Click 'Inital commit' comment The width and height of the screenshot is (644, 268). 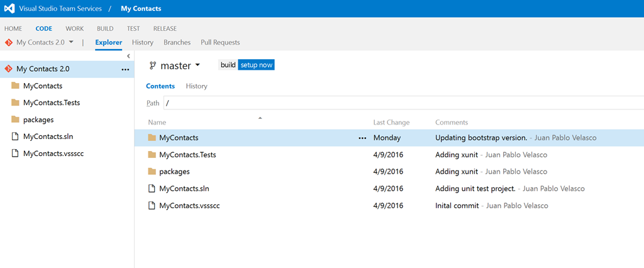tap(457, 206)
